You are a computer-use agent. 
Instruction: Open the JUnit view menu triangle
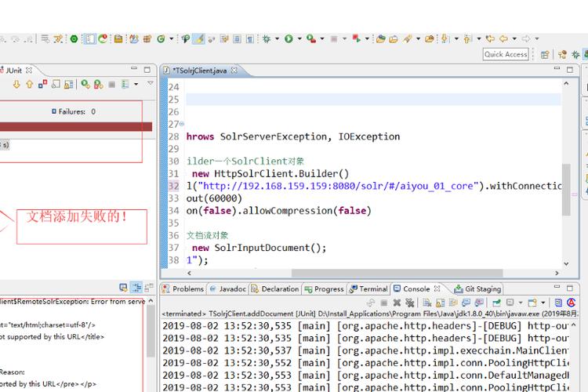tap(150, 84)
